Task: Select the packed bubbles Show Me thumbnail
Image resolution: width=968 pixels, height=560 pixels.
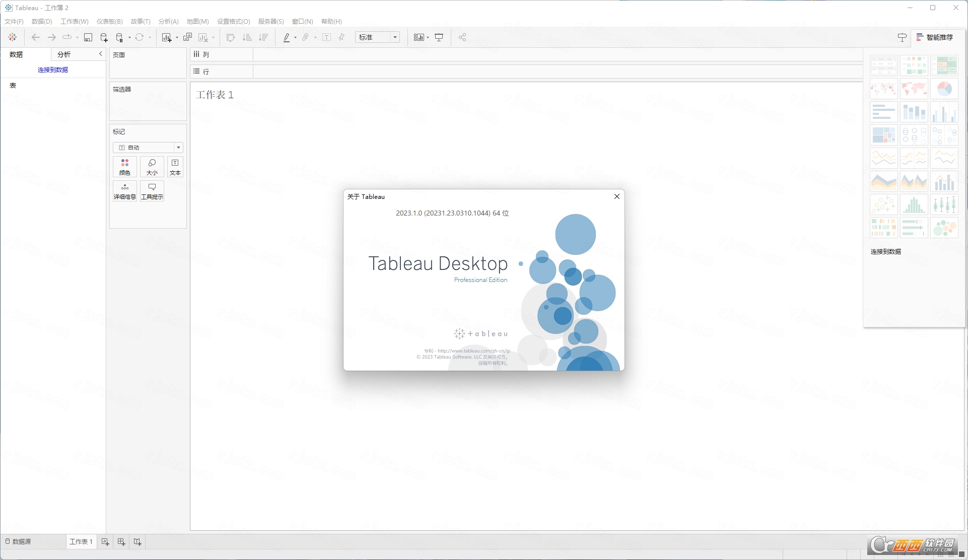Action: tap(944, 228)
